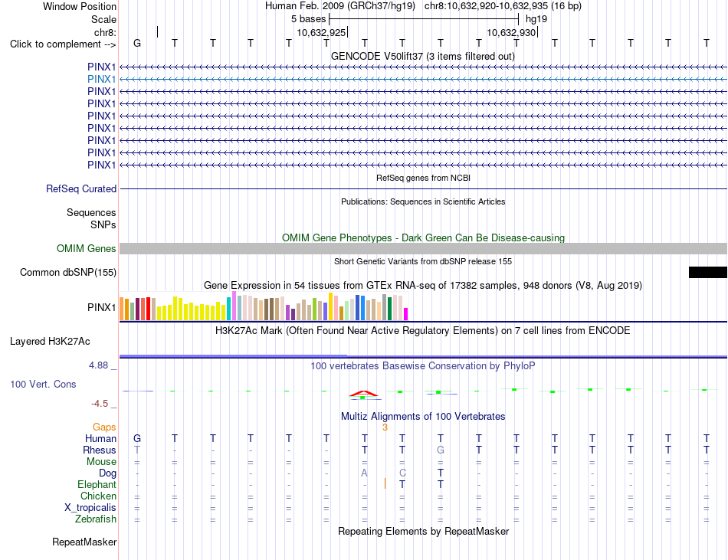Click the red peak in the PhyloP conservation track

point(364,394)
